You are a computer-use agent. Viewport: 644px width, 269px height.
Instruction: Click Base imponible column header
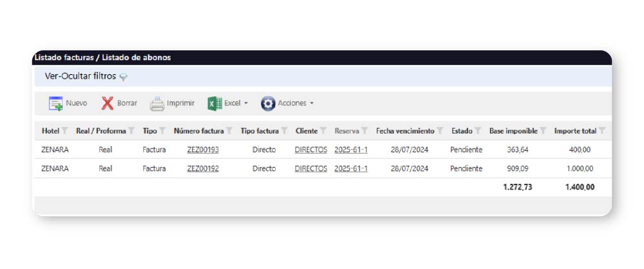513,131
